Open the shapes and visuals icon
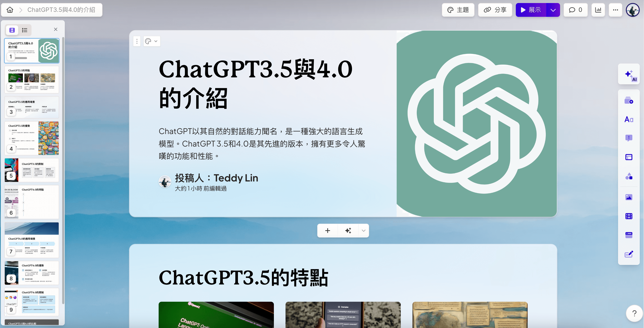Viewport: 644px width, 328px height. [x=628, y=176]
